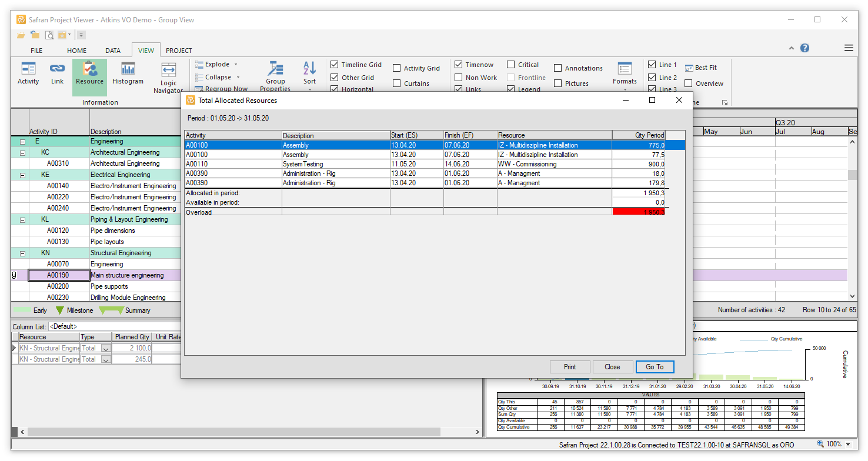Open the Customize Quick Access Toolbar arrow
Image resolution: width=868 pixels, height=461 pixels.
[81, 35]
